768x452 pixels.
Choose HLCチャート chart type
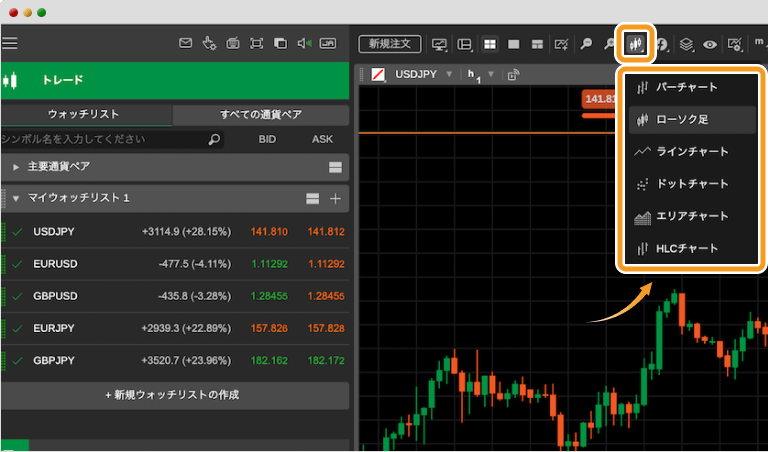pyautogui.click(x=692, y=249)
